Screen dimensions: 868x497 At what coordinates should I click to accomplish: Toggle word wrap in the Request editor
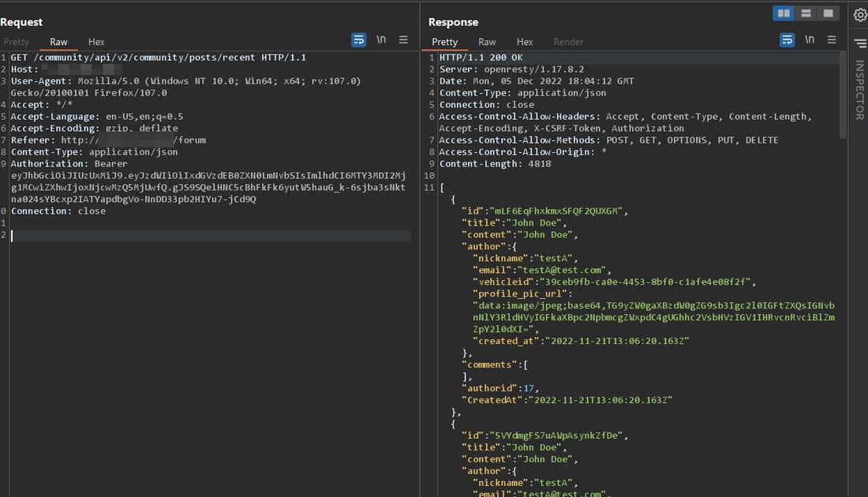tap(359, 39)
